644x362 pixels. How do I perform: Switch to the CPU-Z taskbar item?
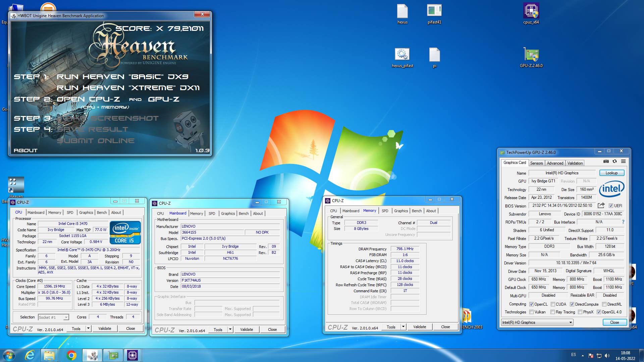tap(132, 355)
